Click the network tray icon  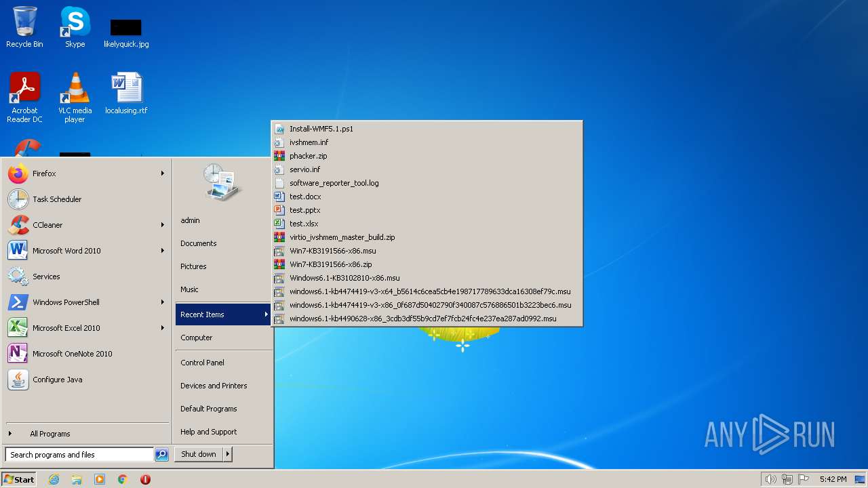(x=787, y=479)
